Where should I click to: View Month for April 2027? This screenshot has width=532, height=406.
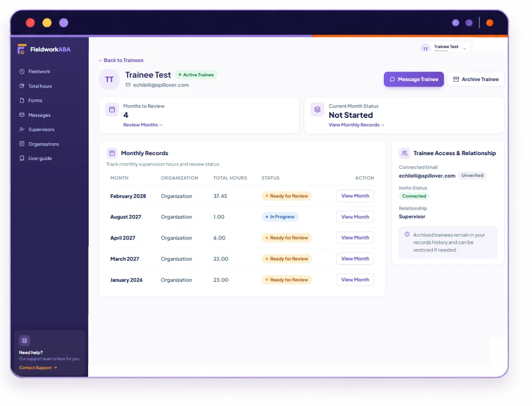pyautogui.click(x=355, y=238)
